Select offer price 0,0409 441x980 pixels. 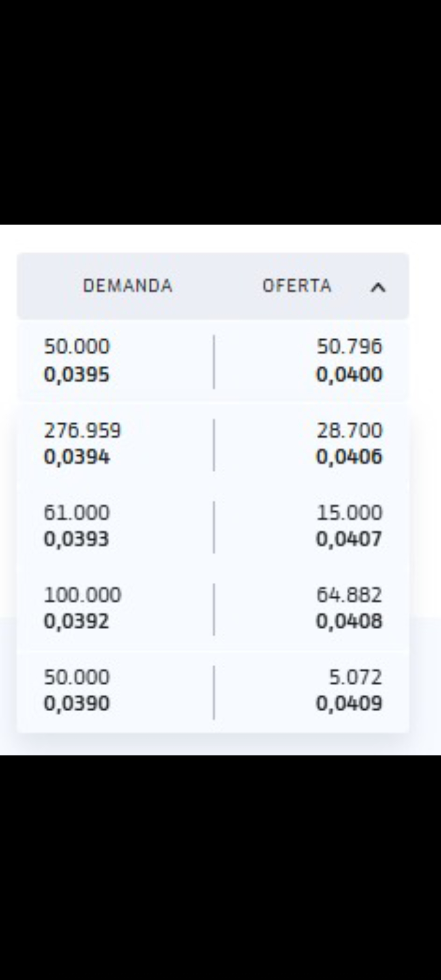pyautogui.click(x=349, y=704)
